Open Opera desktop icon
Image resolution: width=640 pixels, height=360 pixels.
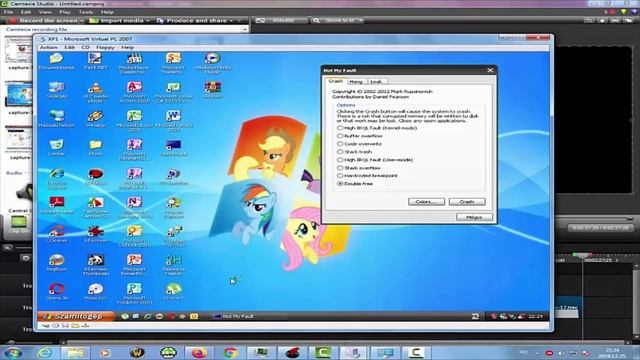pos(56,292)
